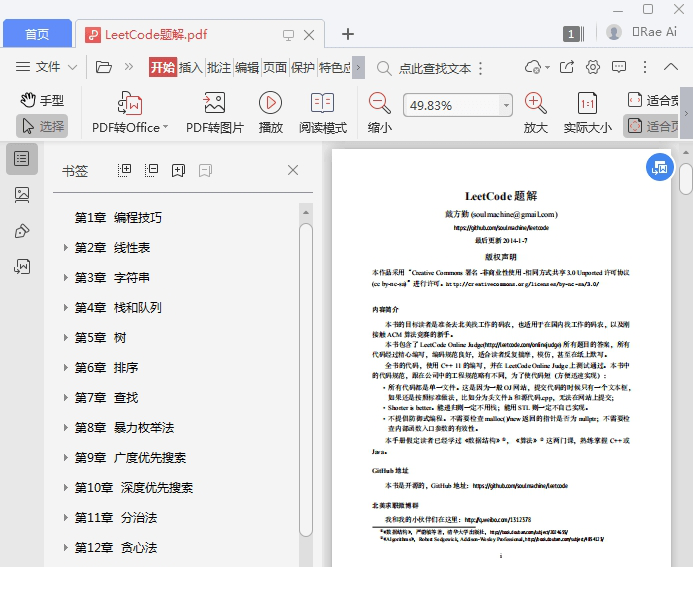
Task: Close the LeetCode题解.pdf tab
Action: pos(309,34)
